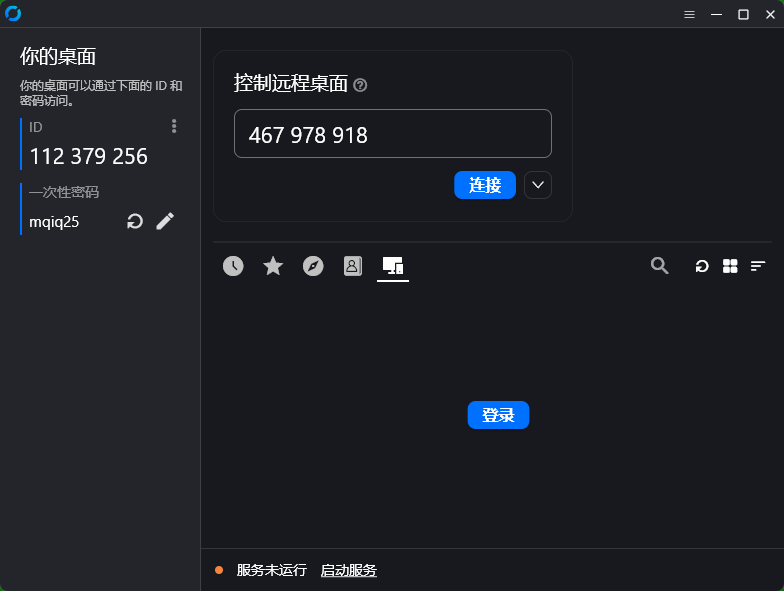The height and width of the screenshot is (591, 784).
Task: Click the RustDesk logo in the title bar
Action: tap(13, 14)
